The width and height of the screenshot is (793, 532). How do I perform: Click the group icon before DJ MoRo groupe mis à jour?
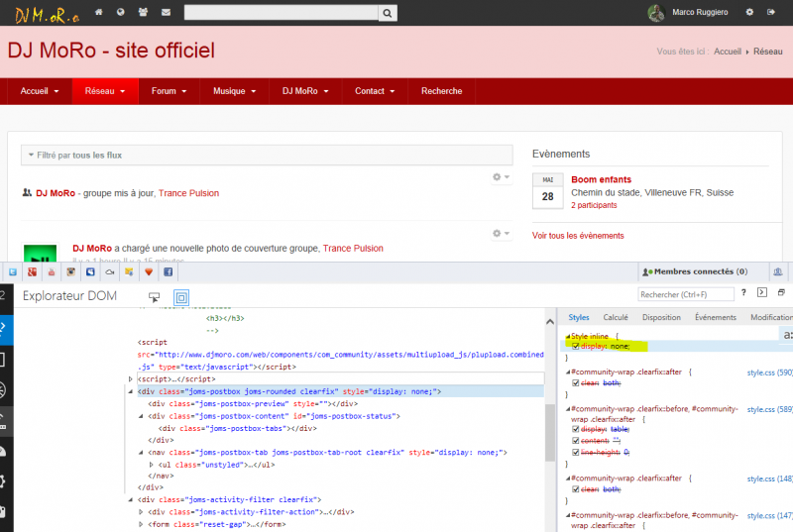point(27,192)
